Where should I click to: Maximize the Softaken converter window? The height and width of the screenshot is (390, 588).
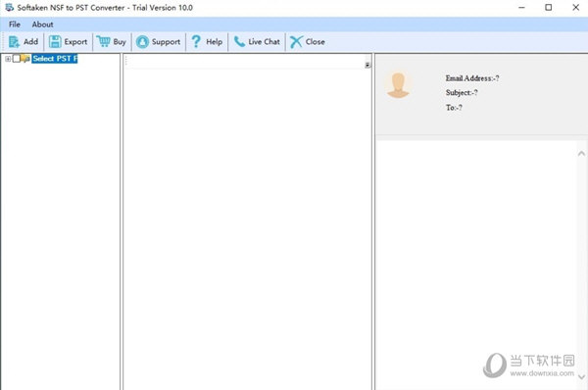tap(548, 7)
